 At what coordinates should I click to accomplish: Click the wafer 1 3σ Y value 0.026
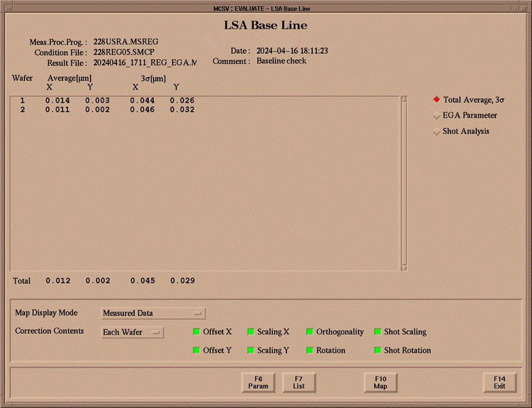coord(182,101)
